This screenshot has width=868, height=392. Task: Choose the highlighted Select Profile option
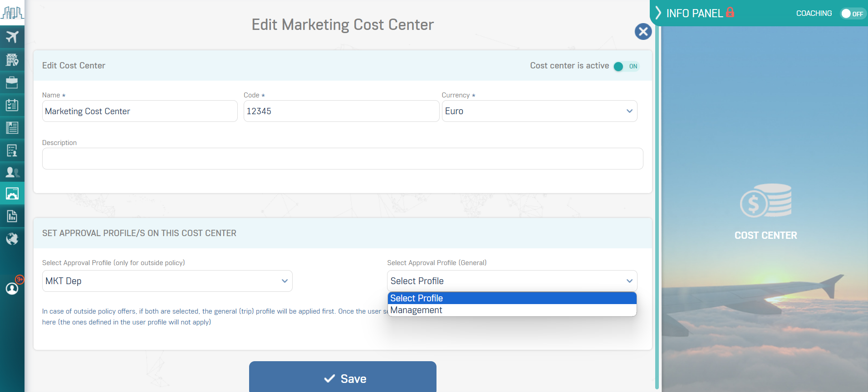pos(512,298)
